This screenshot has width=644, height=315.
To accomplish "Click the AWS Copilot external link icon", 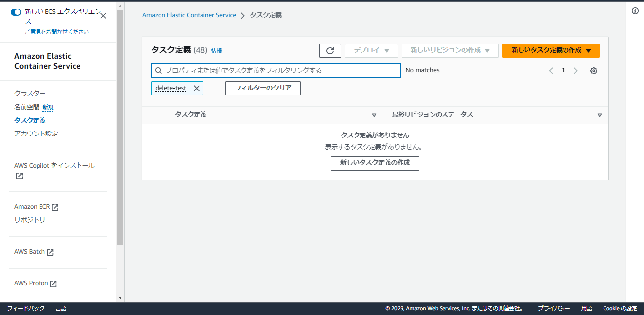I will pyautogui.click(x=19, y=175).
